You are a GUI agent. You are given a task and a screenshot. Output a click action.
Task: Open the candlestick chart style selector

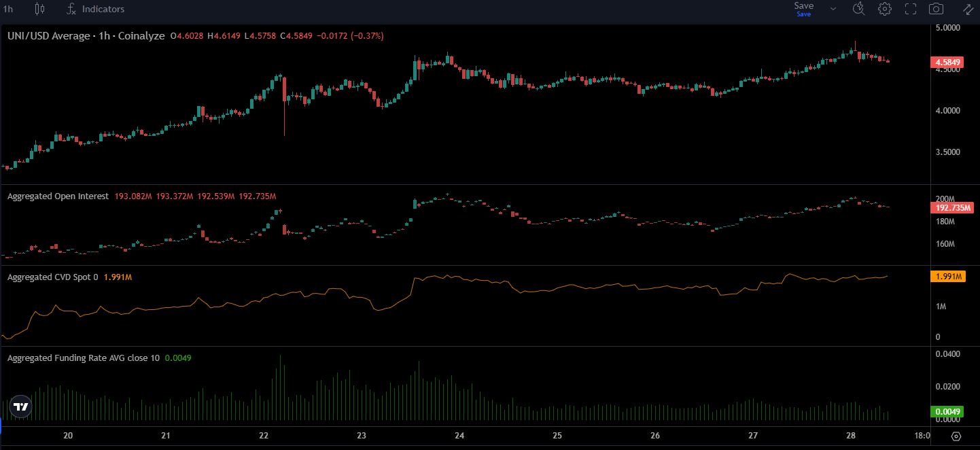pos(39,9)
